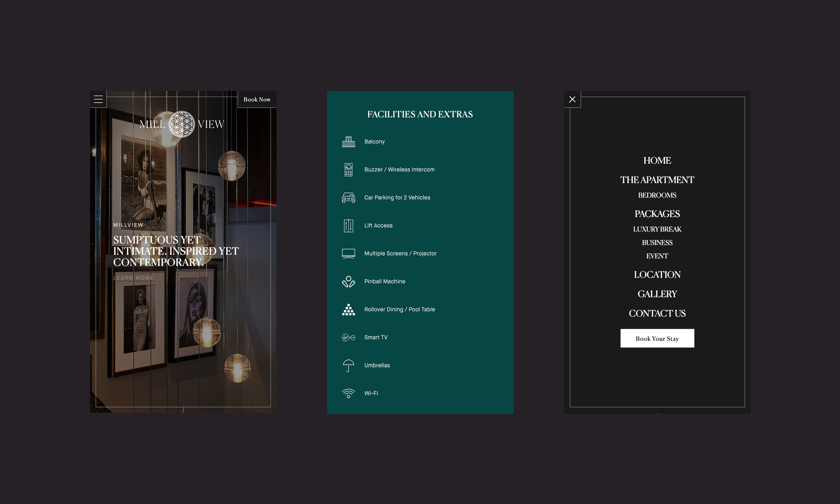This screenshot has height=504, width=840.
Task: Click the Wi-Fi icon
Action: (348, 393)
